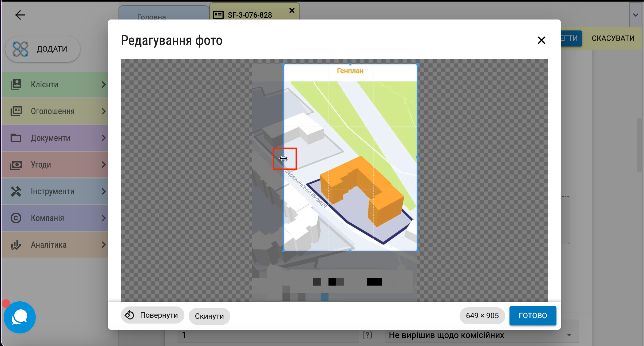Close the Редагування фото dialog
The height and width of the screenshot is (346, 644).
[x=541, y=40]
